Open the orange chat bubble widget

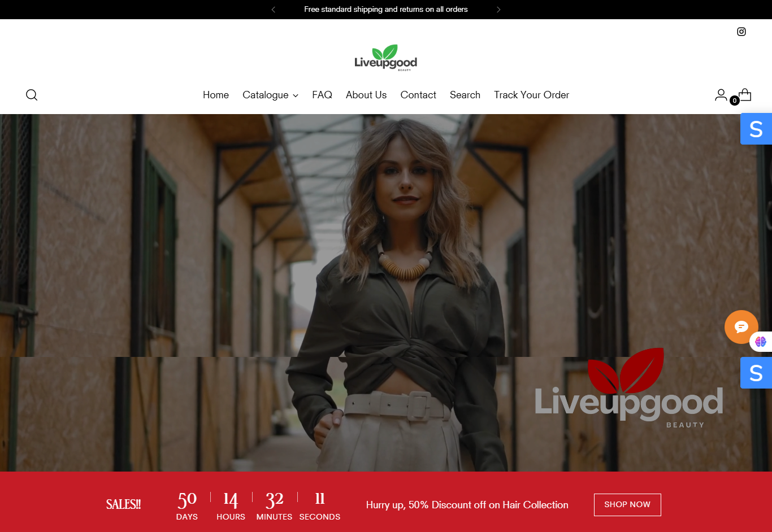click(741, 327)
